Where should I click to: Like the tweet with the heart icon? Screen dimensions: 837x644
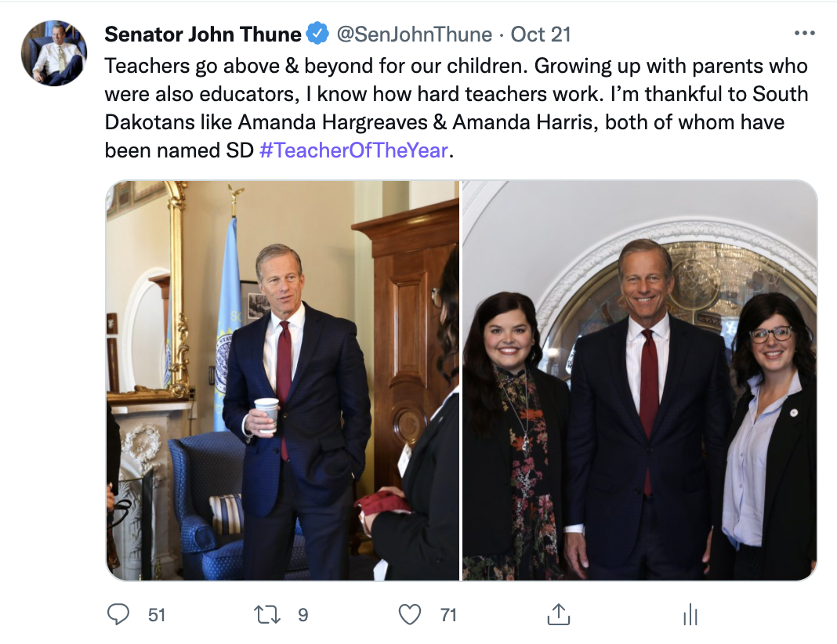pyautogui.click(x=409, y=615)
